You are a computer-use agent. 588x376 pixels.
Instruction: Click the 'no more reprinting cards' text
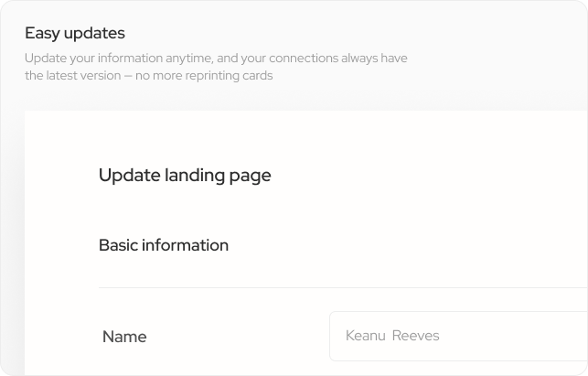click(204, 76)
